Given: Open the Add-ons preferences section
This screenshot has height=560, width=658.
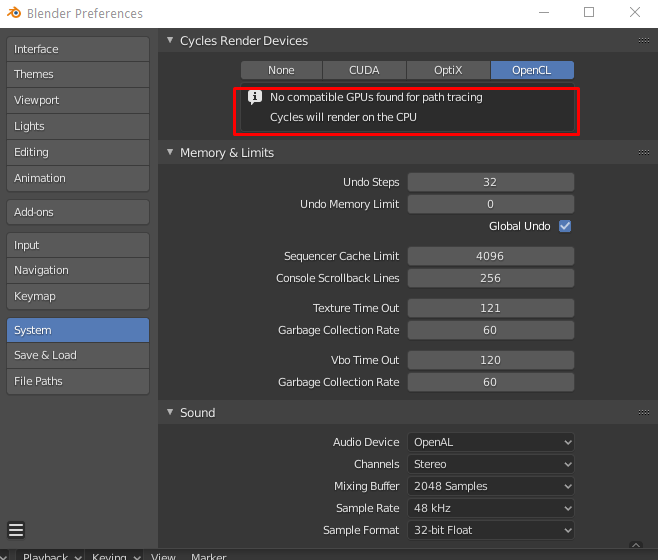Looking at the screenshot, I should [x=78, y=212].
